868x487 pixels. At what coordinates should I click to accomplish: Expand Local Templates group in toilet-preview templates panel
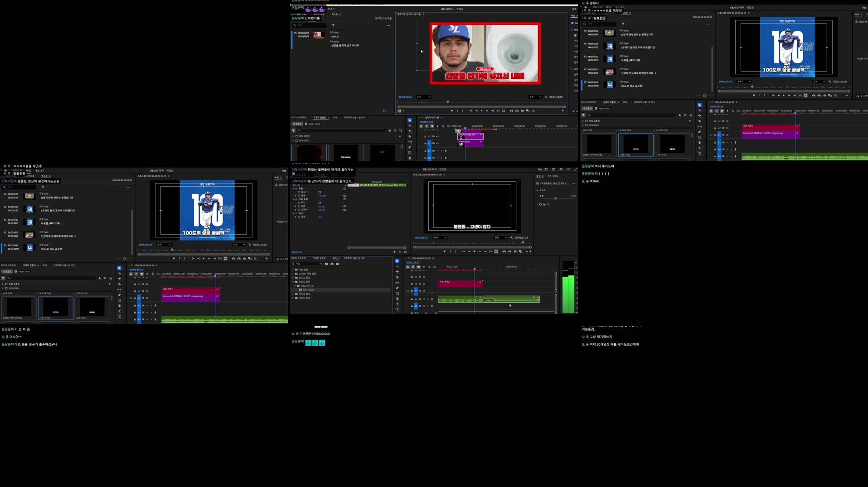[293, 136]
